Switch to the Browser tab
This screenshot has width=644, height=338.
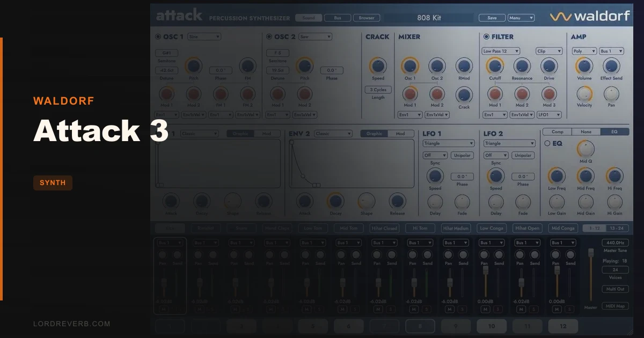(367, 18)
